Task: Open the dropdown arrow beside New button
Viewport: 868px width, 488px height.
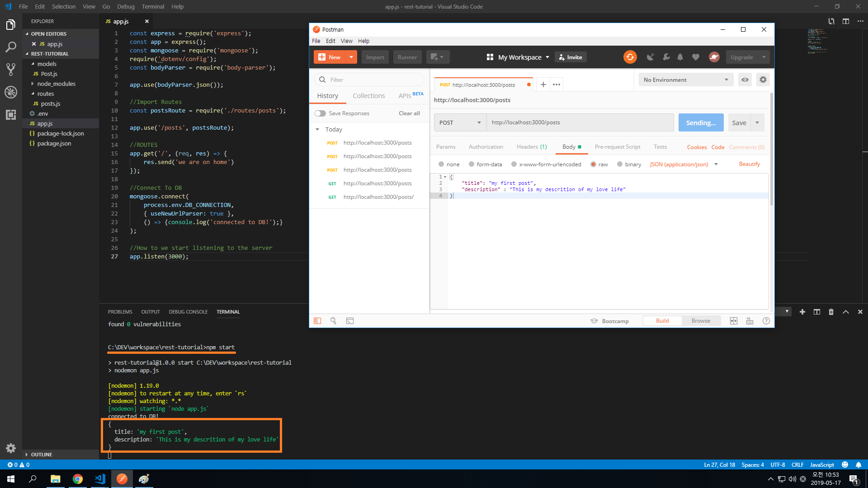Action: click(x=351, y=57)
